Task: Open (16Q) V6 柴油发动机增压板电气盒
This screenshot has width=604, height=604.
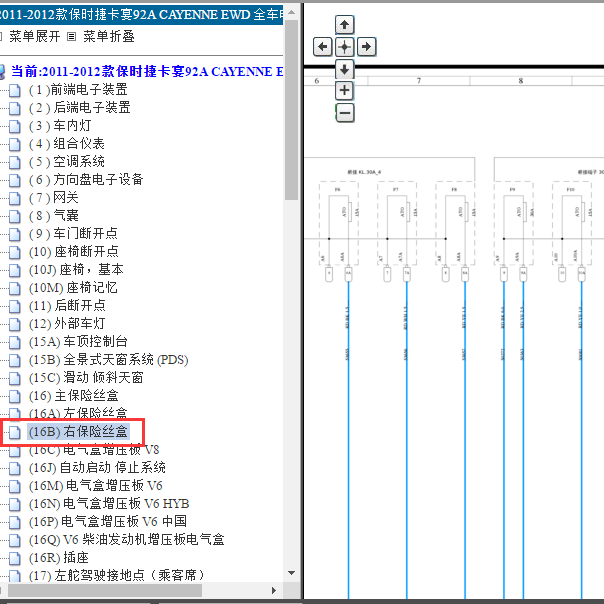Action: [127, 540]
